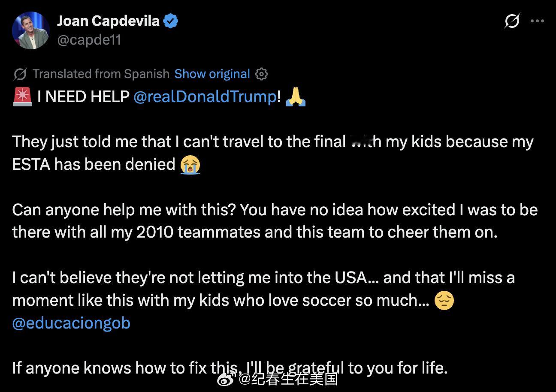Click the crying face emoji
Viewport: 556px width, 392px height.
(x=190, y=165)
